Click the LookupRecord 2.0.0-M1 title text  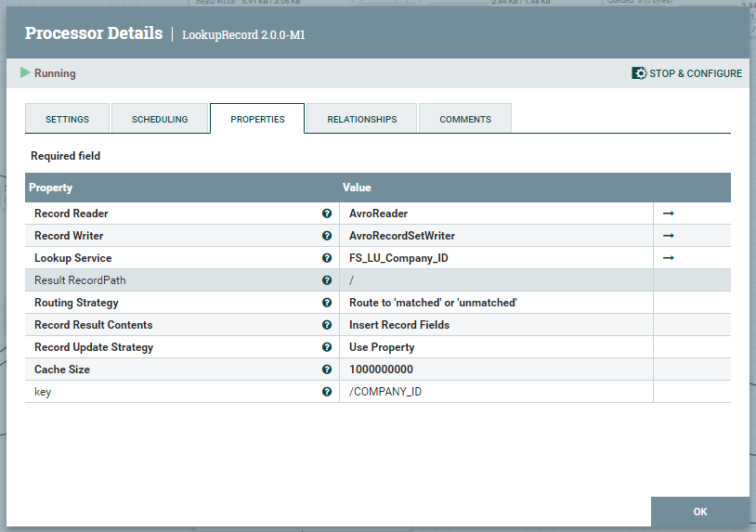point(243,35)
